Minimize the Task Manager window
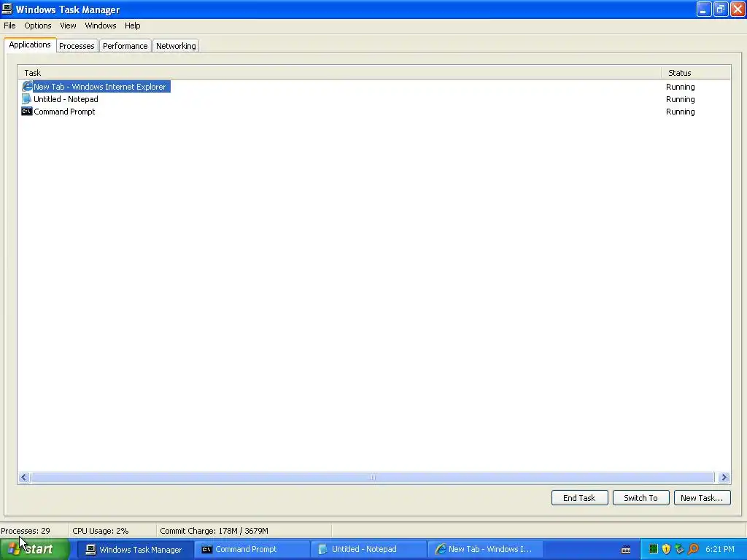The width and height of the screenshot is (747, 560). [704, 9]
